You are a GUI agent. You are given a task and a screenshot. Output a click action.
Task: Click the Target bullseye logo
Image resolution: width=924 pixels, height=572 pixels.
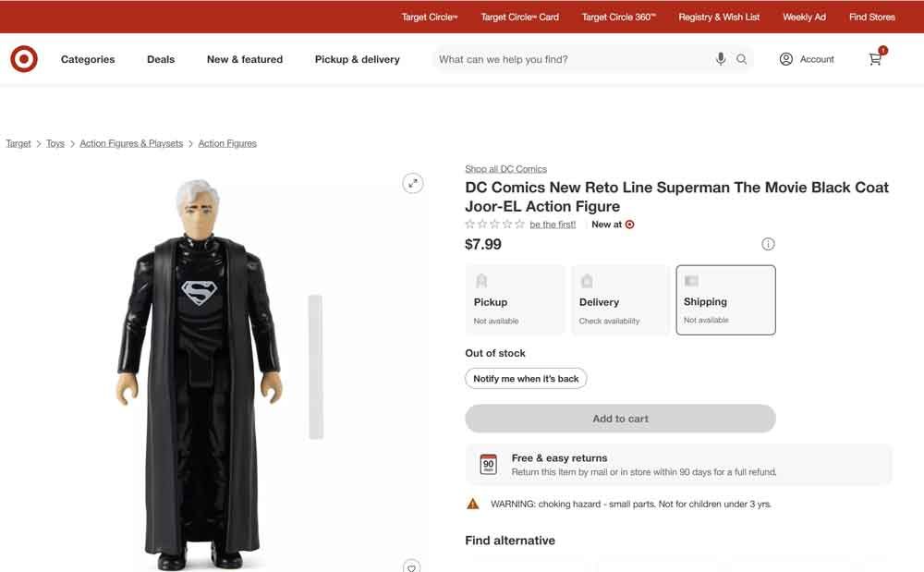(24, 59)
